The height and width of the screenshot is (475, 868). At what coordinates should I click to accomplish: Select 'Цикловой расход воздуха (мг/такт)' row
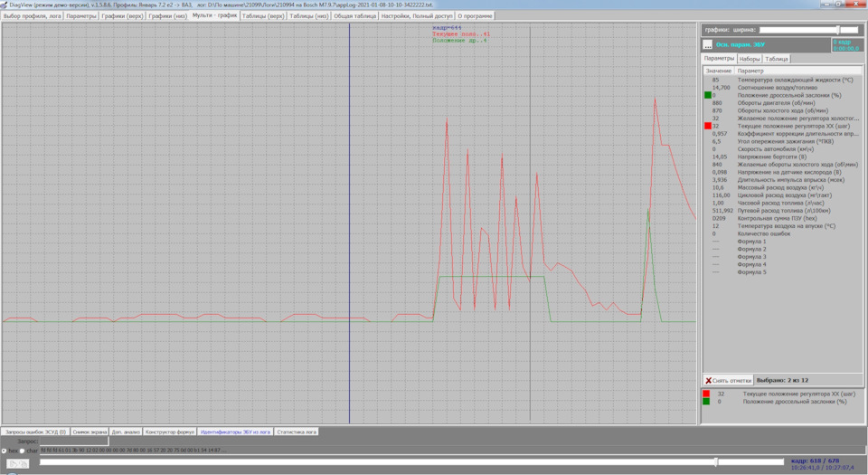(783, 195)
